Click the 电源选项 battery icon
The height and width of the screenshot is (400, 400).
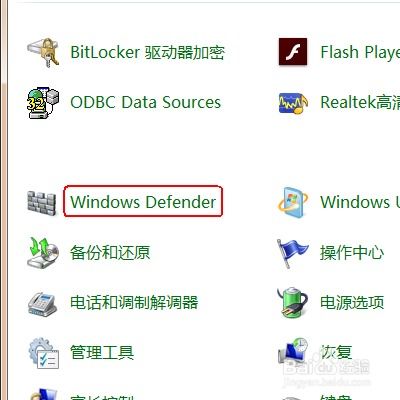tap(292, 302)
